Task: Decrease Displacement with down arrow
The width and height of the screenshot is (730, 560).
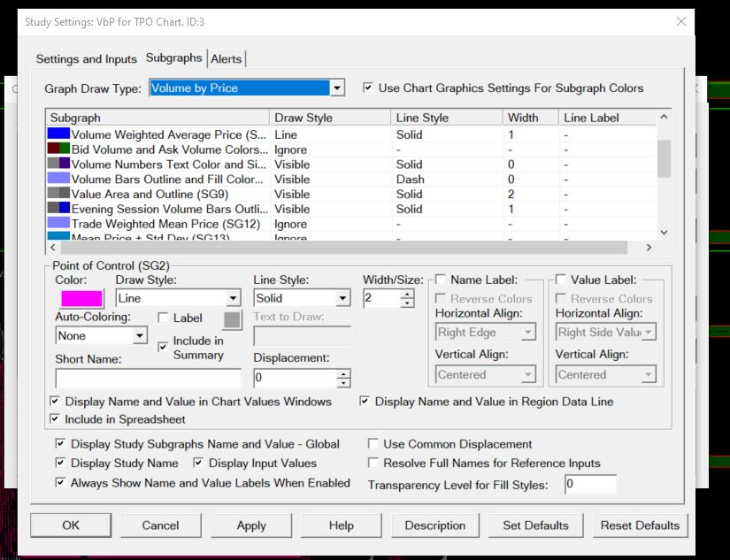Action: pos(343,383)
